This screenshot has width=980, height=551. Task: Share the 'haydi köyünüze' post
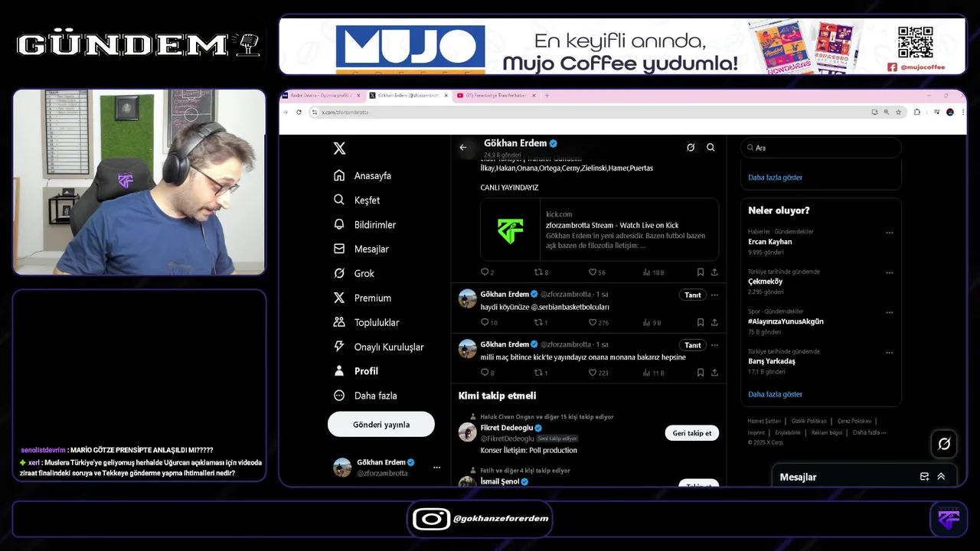(x=714, y=323)
